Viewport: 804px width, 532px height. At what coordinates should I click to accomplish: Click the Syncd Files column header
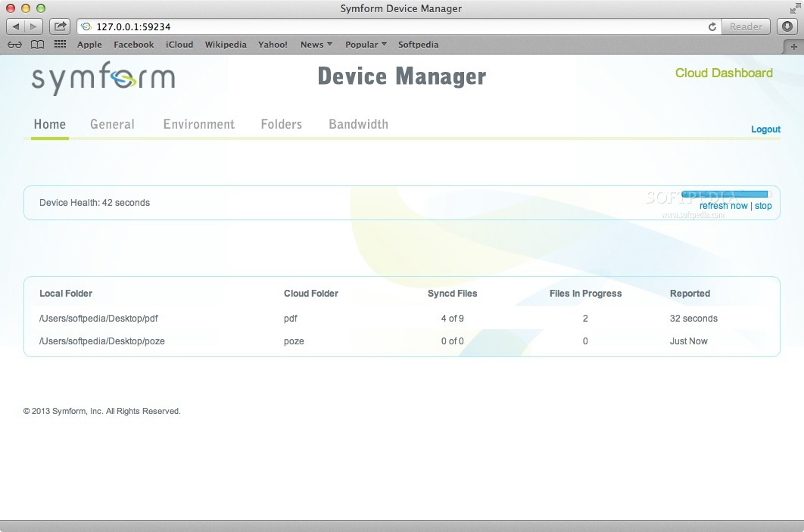(x=452, y=293)
